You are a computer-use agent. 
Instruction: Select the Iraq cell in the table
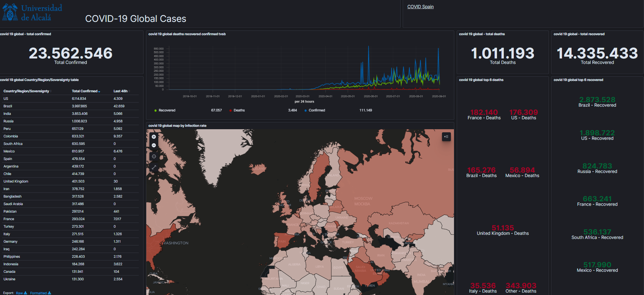click(x=6, y=249)
